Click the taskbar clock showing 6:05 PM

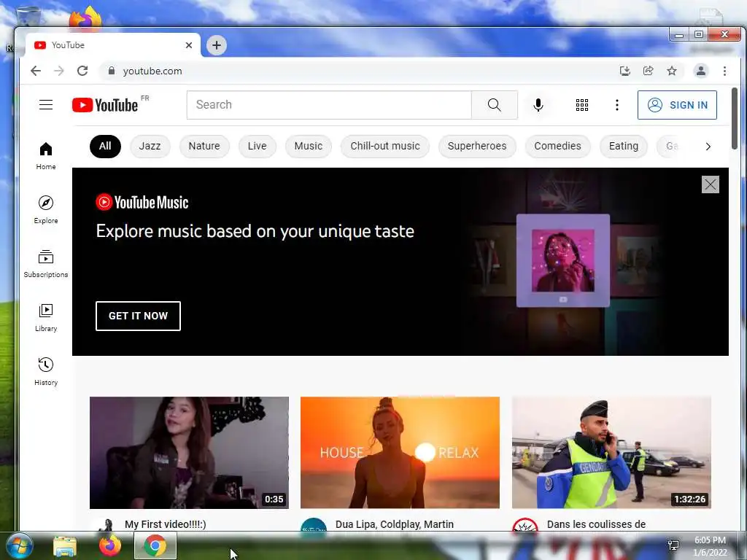point(710,545)
